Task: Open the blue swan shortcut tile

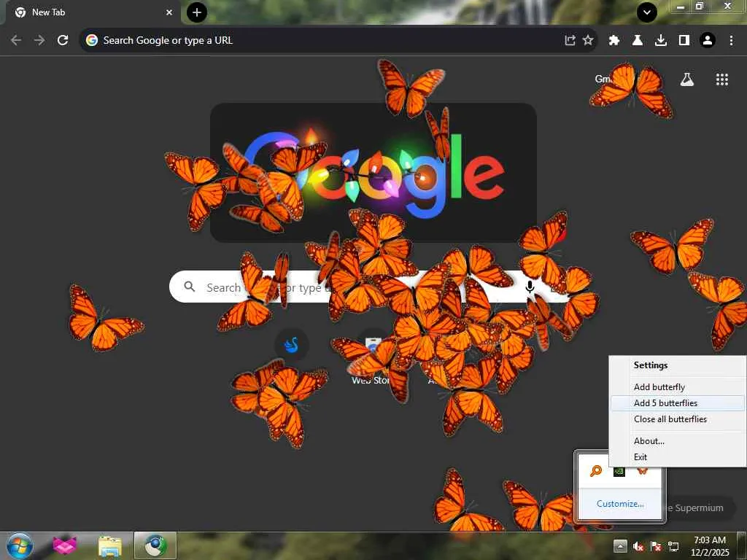Action: [292, 345]
